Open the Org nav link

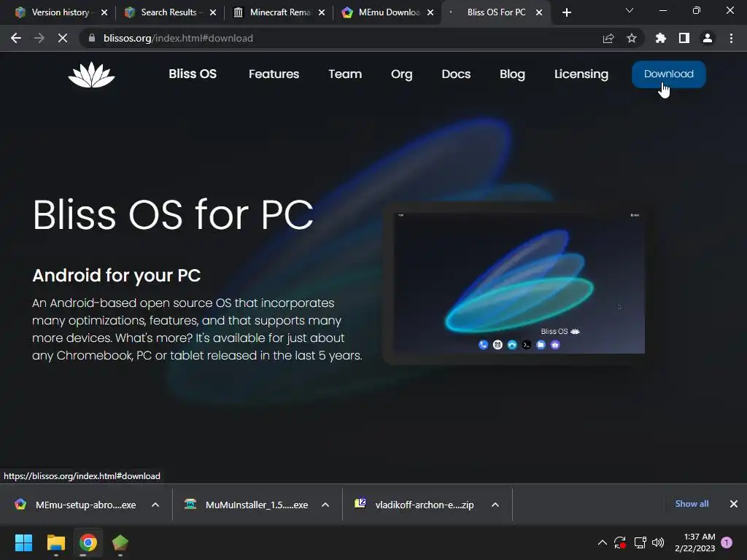tap(402, 74)
